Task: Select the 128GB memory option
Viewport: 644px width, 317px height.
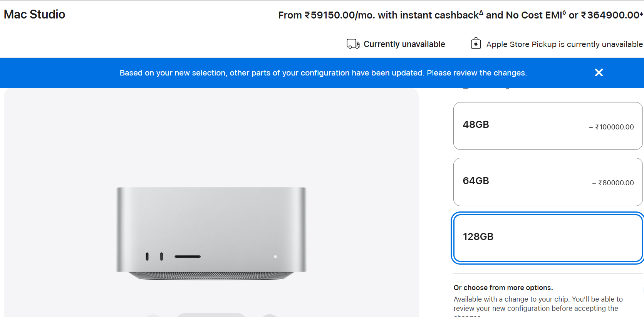Action: pyautogui.click(x=548, y=238)
